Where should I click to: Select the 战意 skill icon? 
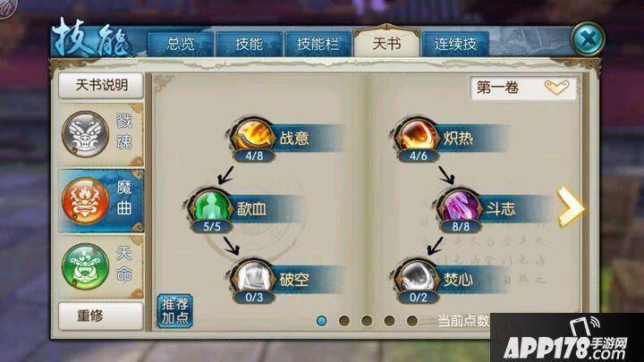[253, 136]
